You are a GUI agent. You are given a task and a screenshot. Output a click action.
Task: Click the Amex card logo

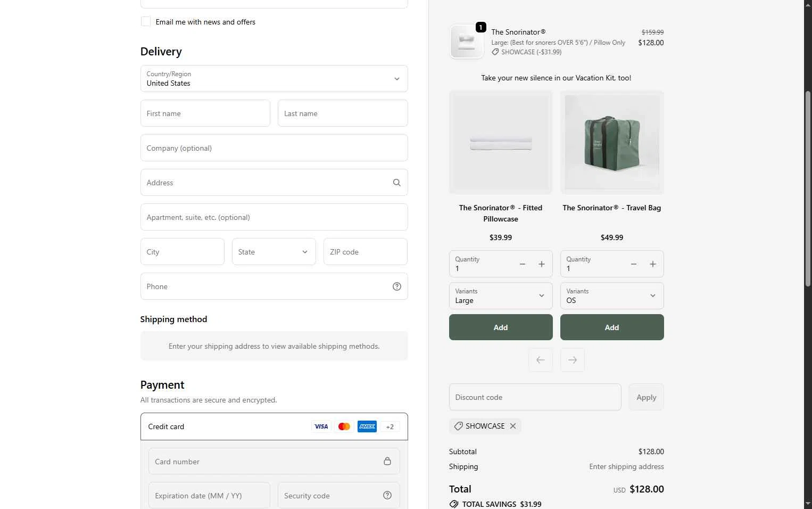367,426
